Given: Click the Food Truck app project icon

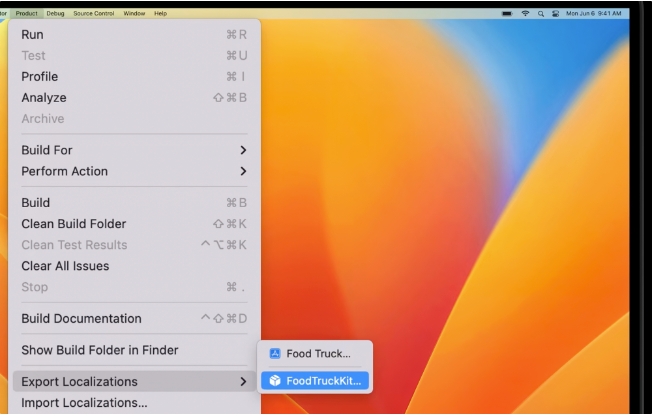Looking at the screenshot, I should click(x=275, y=354).
